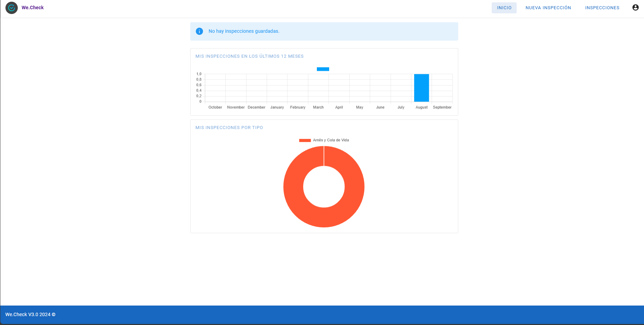The width and height of the screenshot is (644, 325).
Task: Open the INSPECCIONES tab
Action: pyautogui.click(x=602, y=8)
